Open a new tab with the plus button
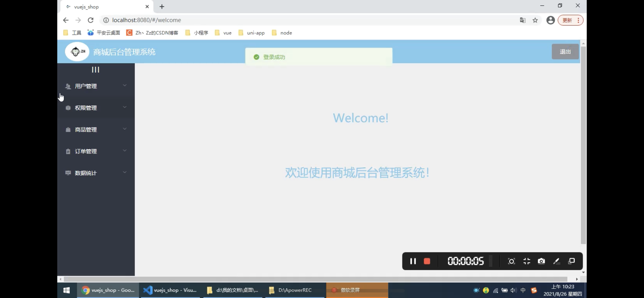This screenshot has height=298, width=644. pos(162,7)
